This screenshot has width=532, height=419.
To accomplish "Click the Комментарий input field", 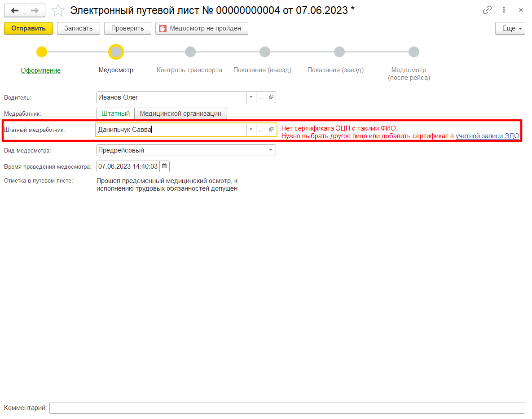I will [287, 408].
